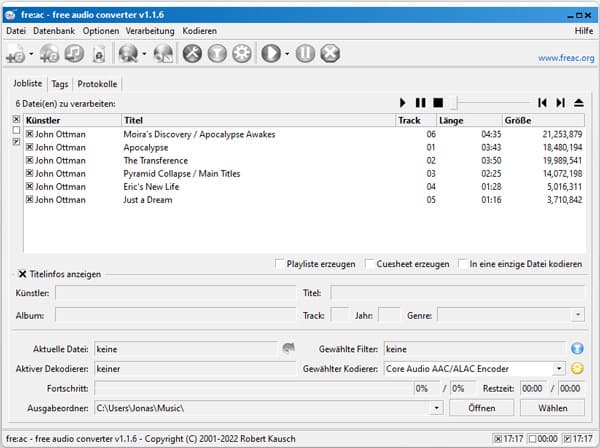This screenshot has width=600, height=448.
Task: Click the Album input field
Action: coord(176,315)
